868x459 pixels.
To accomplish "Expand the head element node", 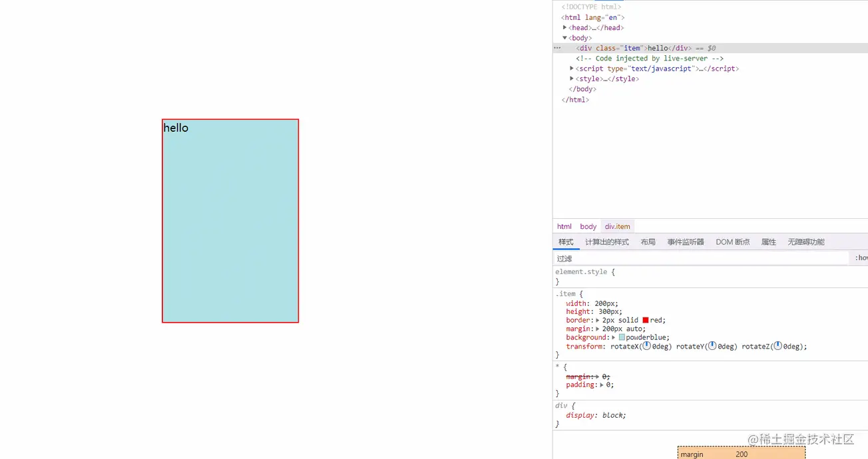I will 565,27.
